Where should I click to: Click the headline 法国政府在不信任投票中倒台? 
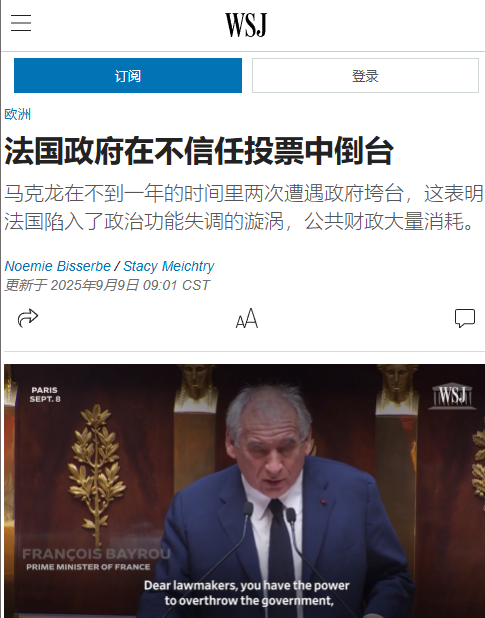click(x=199, y=151)
